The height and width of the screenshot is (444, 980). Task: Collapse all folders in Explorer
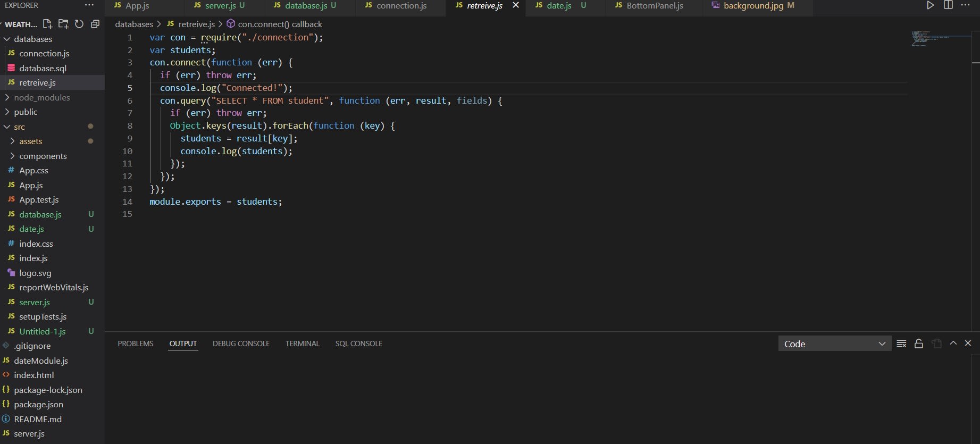click(95, 24)
